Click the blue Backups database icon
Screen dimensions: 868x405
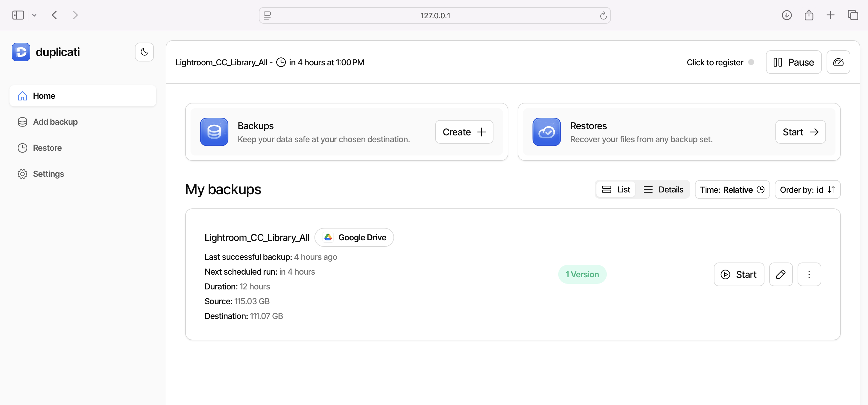214,132
